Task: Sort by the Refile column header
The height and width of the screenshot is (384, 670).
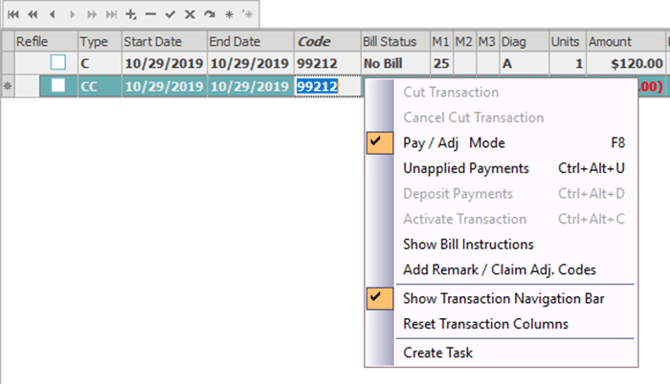Action: (46, 41)
